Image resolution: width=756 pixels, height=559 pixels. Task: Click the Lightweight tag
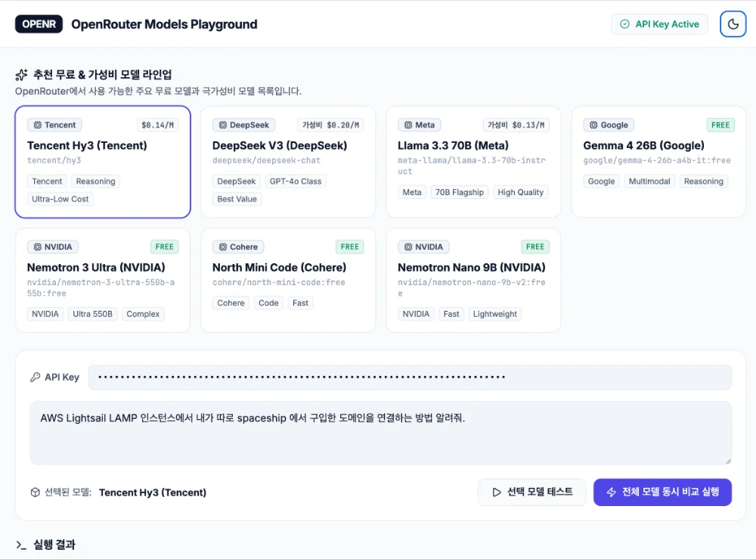tap(494, 314)
